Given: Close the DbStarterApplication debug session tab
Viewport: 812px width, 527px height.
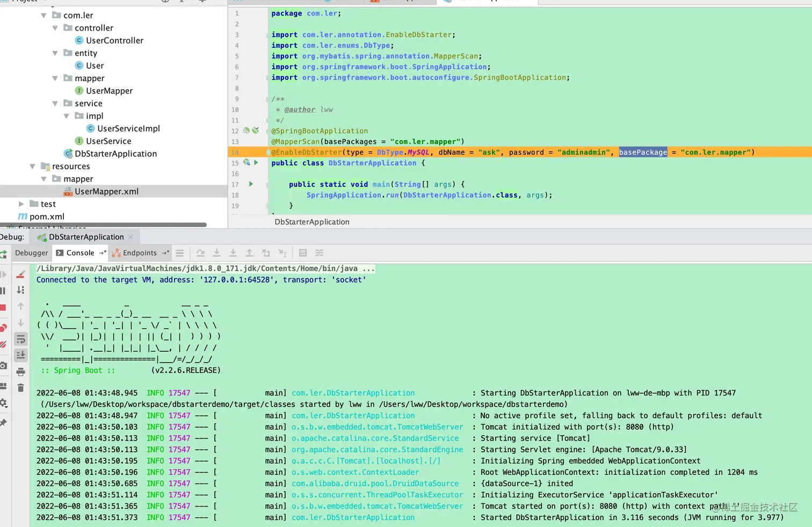Looking at the screenshot, I should pyautogui.click(x=130, y=237).
